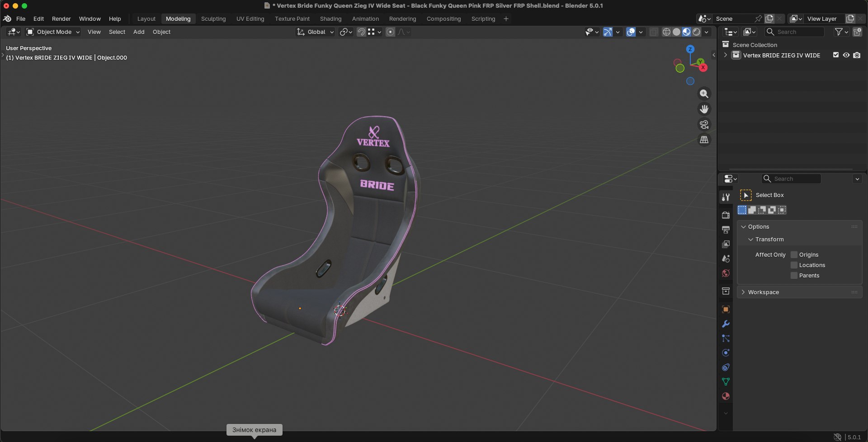
Task: Click the properties editor Search field
Action: click(x=791, y=179)
